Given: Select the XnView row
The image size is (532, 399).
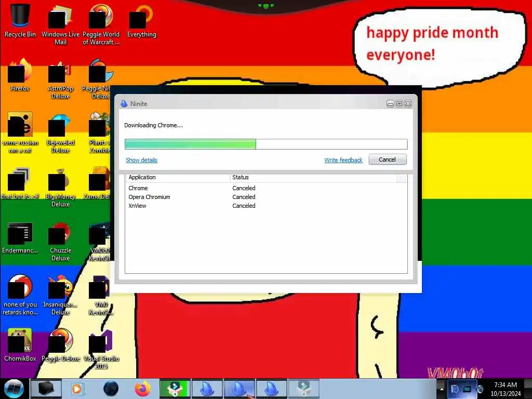Looking at the screenshot, I should 266,206.
